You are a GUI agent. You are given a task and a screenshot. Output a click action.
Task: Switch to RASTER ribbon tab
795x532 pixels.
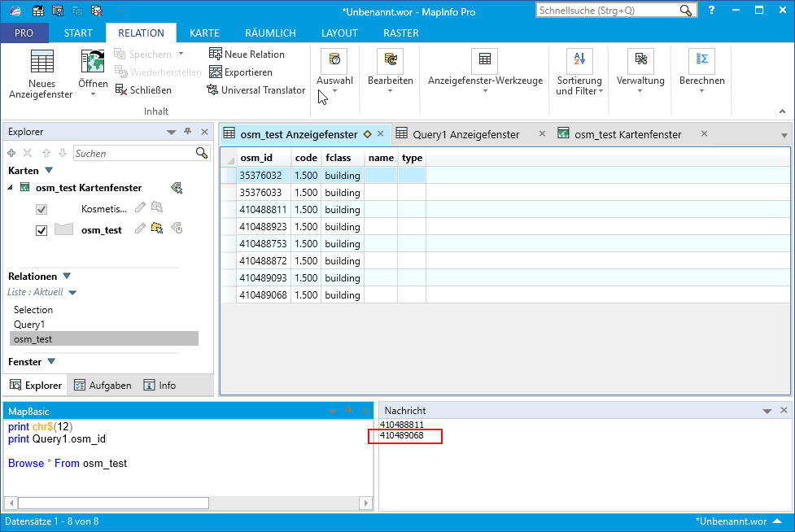tap(401, 33)
